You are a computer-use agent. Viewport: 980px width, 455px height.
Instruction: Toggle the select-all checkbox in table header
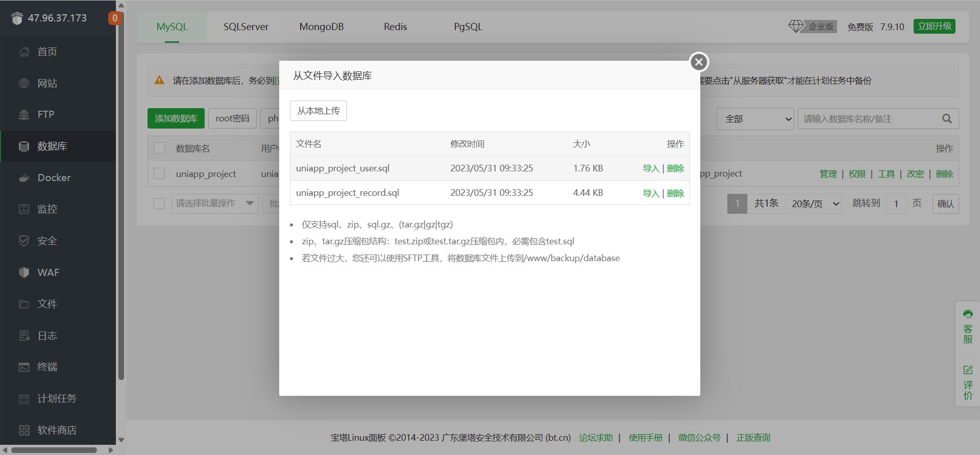(x=159, y=148)
